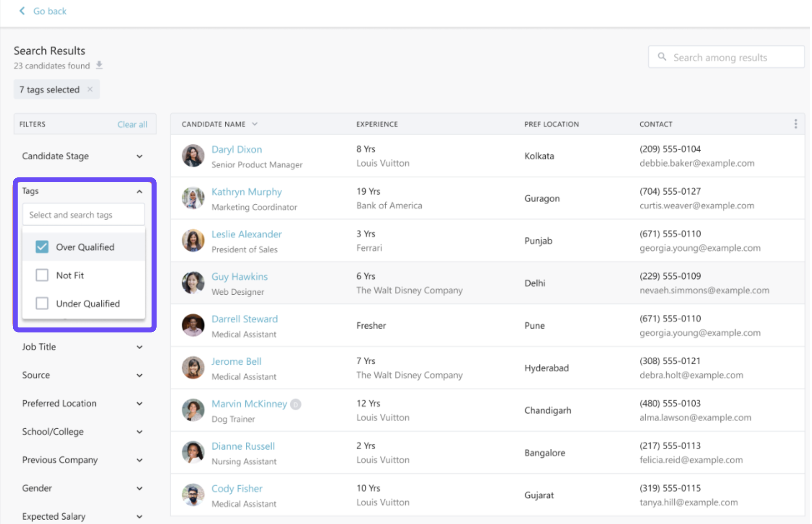Open the table column options menu

(795, 124)
